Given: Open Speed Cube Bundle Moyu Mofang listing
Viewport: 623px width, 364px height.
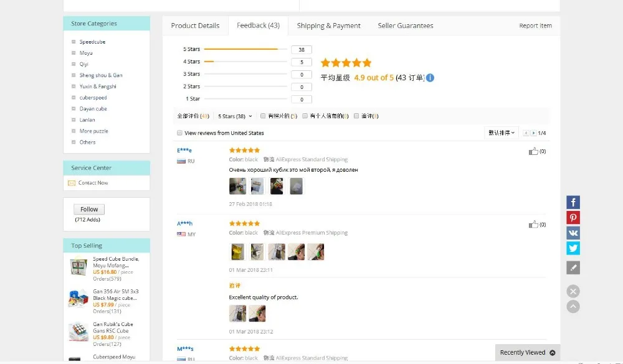Looking at the screenshot, I should tap(116, 262).
